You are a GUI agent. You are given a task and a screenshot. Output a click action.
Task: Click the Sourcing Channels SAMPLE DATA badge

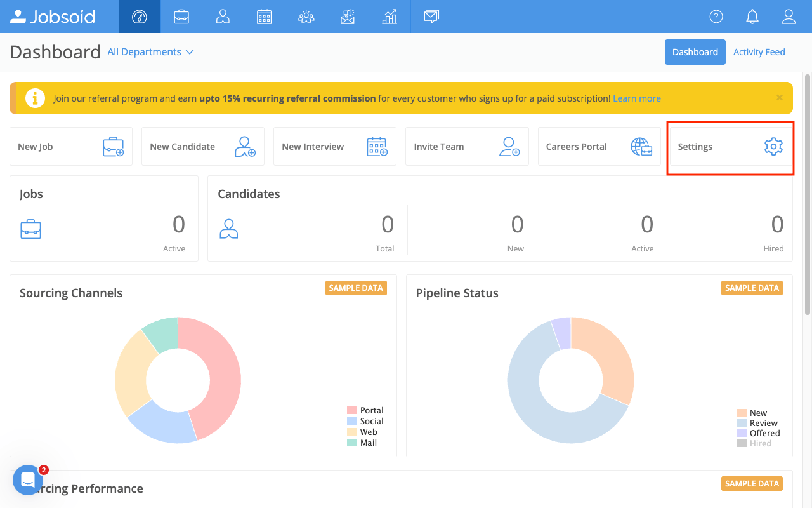[x=356, y=288]
